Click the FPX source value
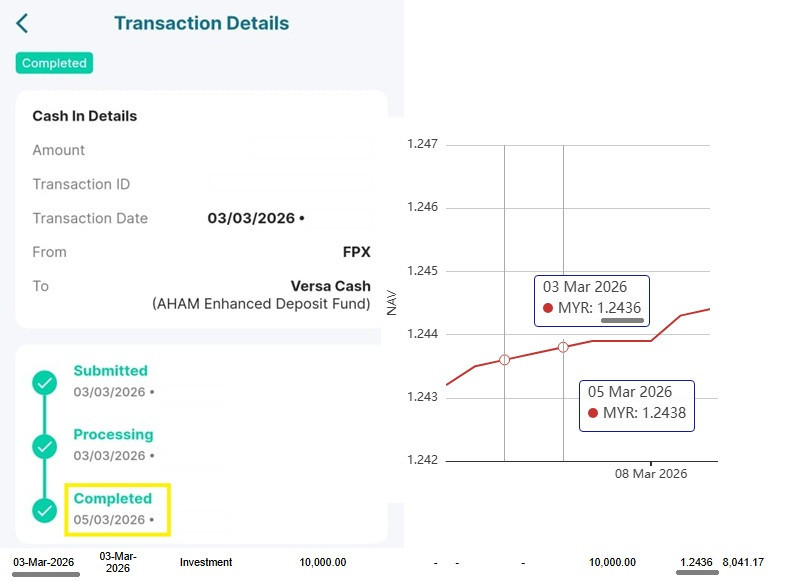This screenshot has width=786, height=581. point(356,252)
